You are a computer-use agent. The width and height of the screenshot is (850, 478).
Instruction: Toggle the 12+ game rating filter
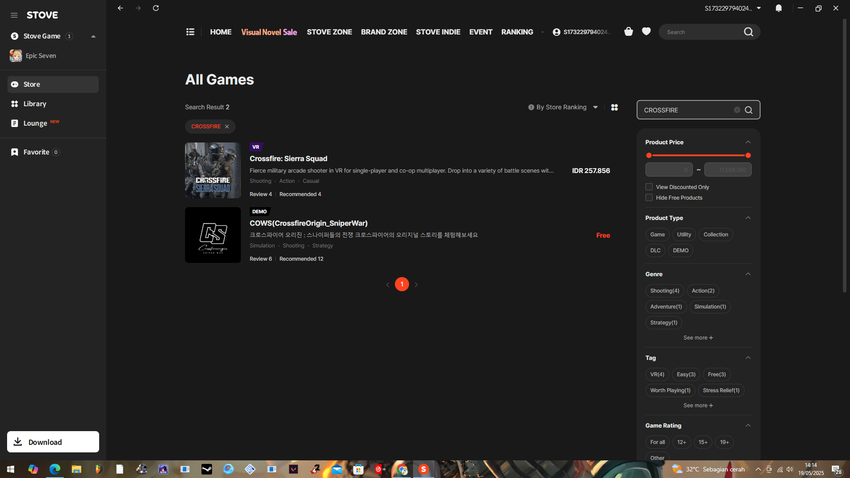pos(681,442)
